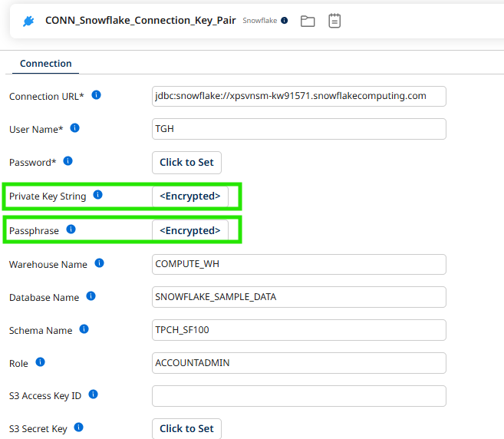This screenshot has height=439, width=504.
Task: Click the Snowflake connector plug icon
Action: coord(28,21)
